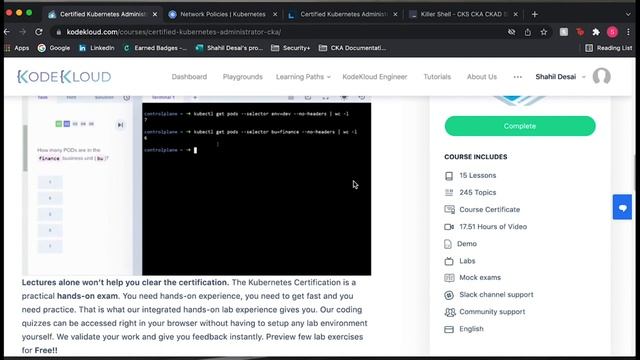Open the LinkedIn bookmark
Screen dimensions: 640x360
click(96, 48)
